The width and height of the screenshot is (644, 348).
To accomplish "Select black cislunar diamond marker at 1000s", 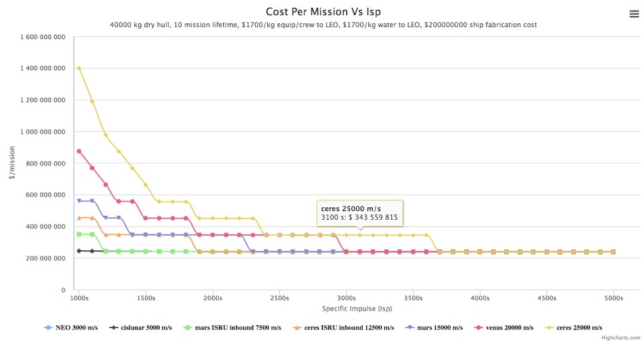I will click(79, 251).
